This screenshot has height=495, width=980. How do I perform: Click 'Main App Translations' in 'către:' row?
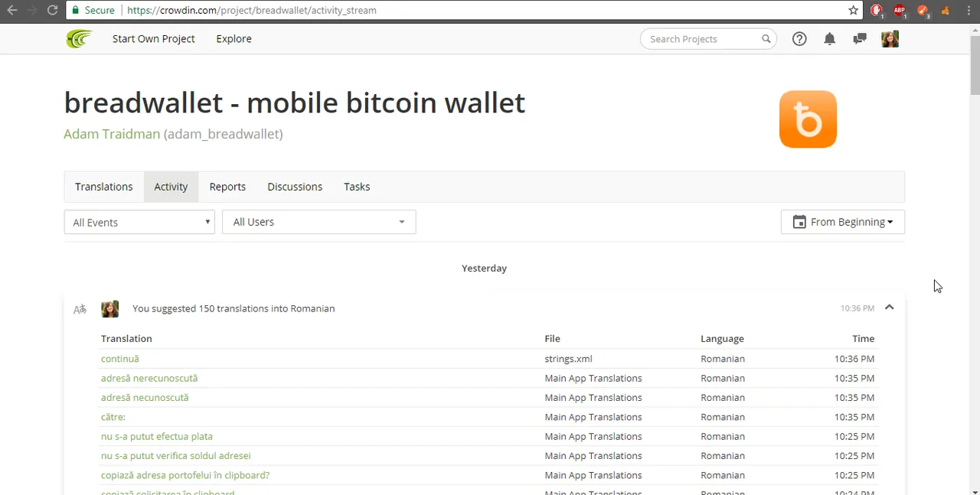click(593, 417)
